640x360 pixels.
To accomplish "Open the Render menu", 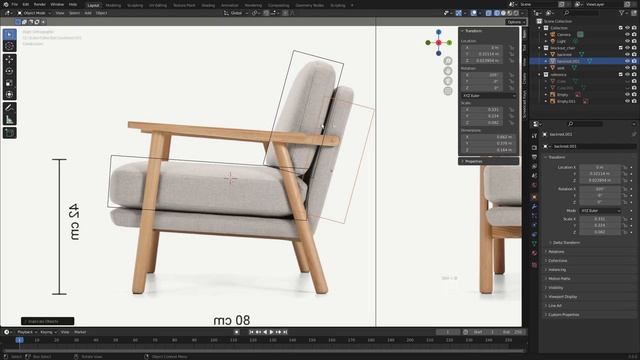I will [40, 4].
